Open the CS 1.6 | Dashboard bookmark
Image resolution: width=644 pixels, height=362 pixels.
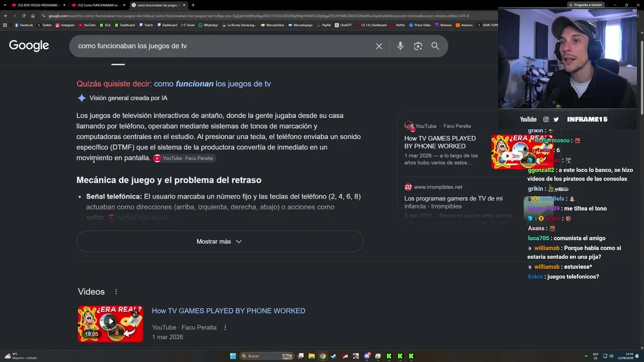click(371, 25)
